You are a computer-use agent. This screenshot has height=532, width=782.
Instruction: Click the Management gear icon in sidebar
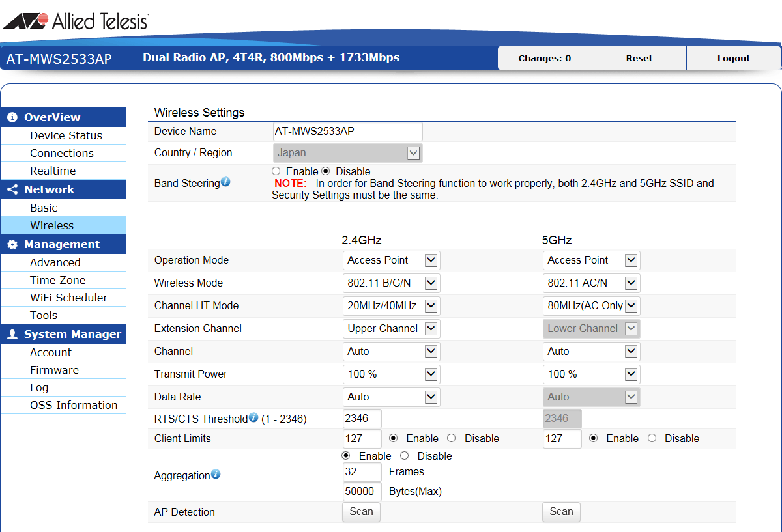[x=12, y=244]
